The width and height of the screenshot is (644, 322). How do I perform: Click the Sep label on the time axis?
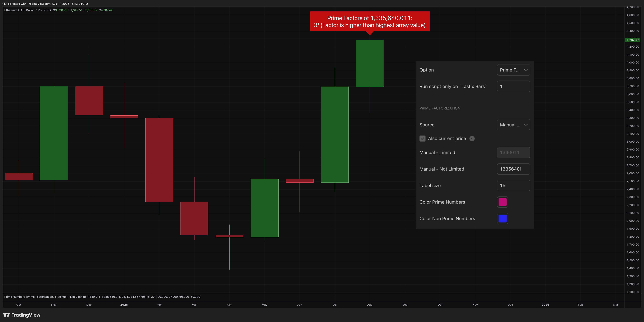tap(405, 305)
